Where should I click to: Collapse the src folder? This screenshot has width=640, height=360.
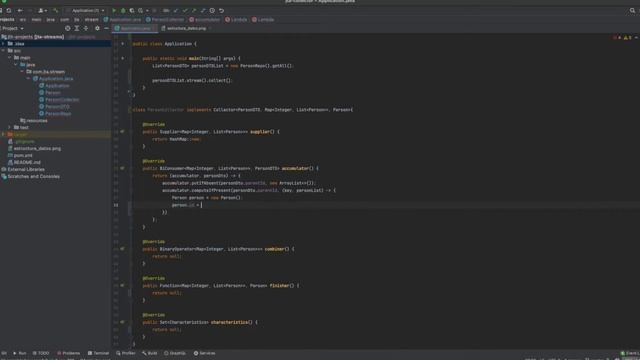3,51
